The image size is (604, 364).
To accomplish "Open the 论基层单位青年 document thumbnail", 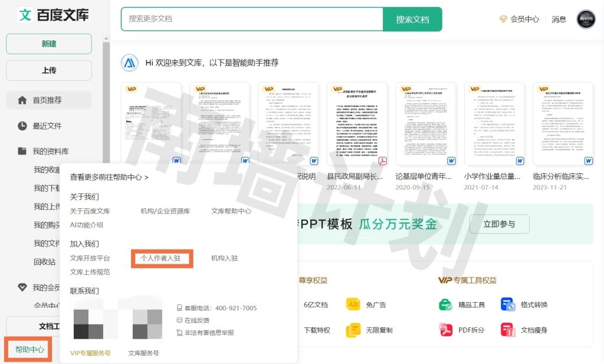I will (426, 124).
